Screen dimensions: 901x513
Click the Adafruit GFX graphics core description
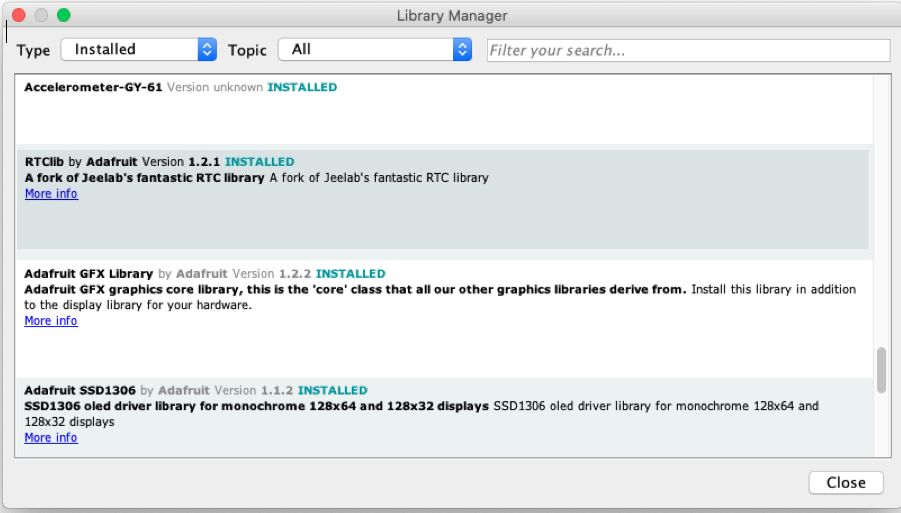[440, 297]
